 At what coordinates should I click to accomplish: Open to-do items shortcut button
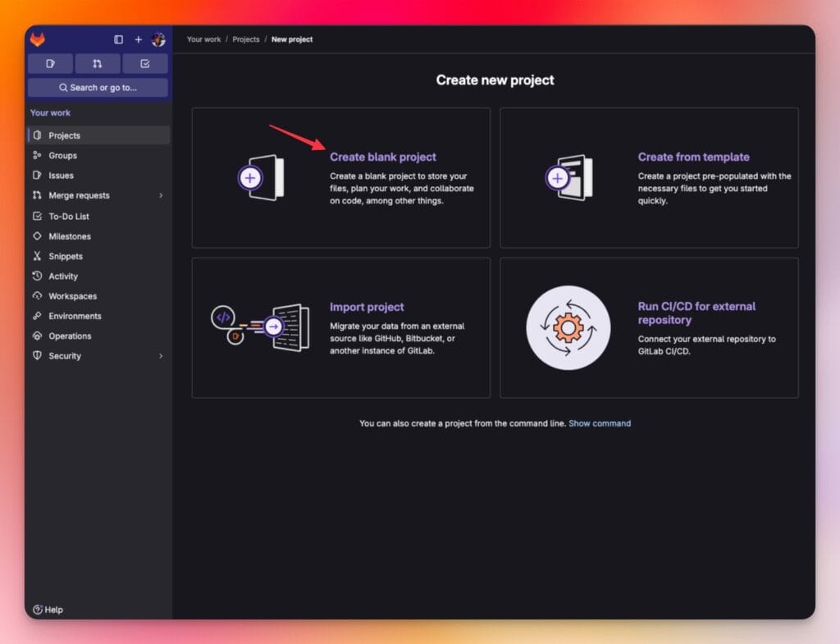coord(144,64)
